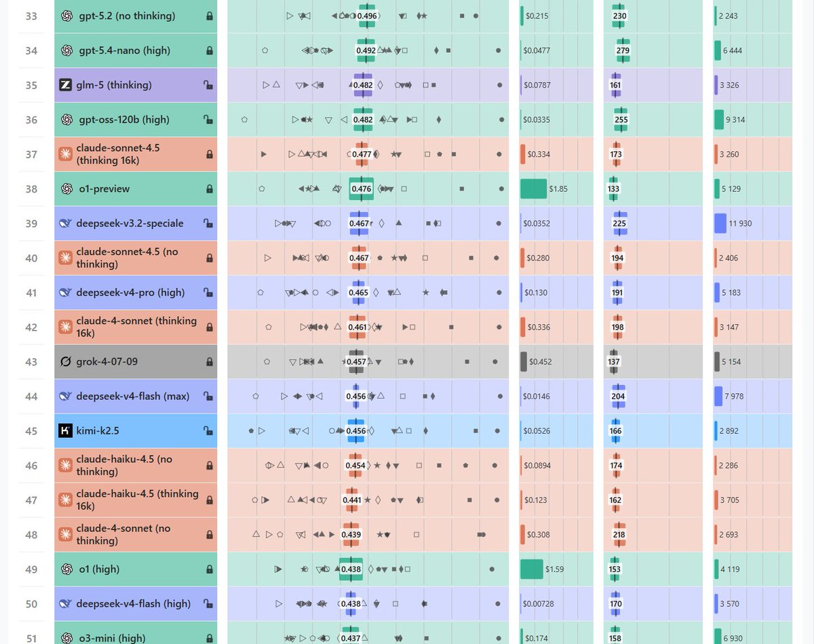Click the Claude logo for claude-haiku-4.5 (no thinking)
814x644 pixels.
pyautogui.click(x=66, y=465)
